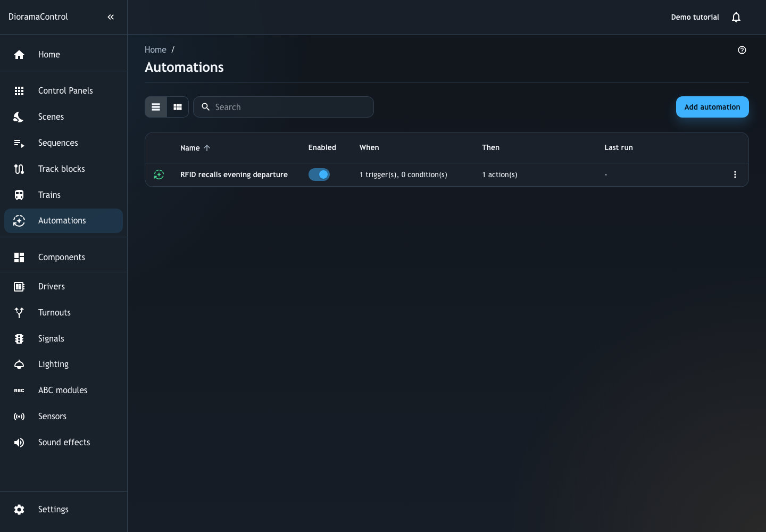This screenshot has height=532, width=766.
Task: Open Lighting settings page
Action: [64, 364]
